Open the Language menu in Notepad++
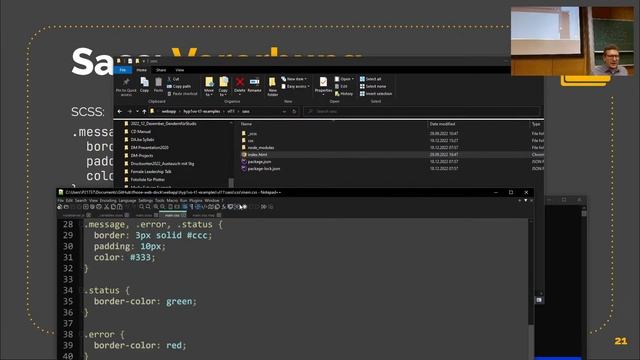This screenshot has height=360, width=640. [x=127, y=200]
